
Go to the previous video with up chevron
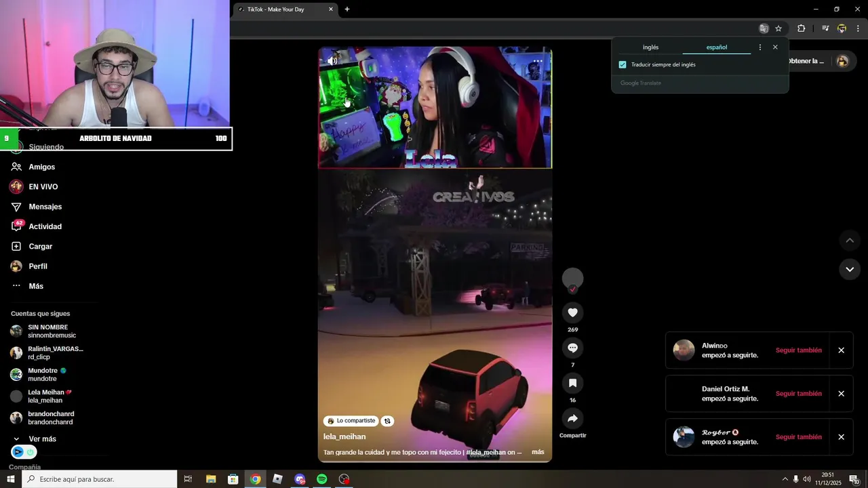(x=850, y=241)
